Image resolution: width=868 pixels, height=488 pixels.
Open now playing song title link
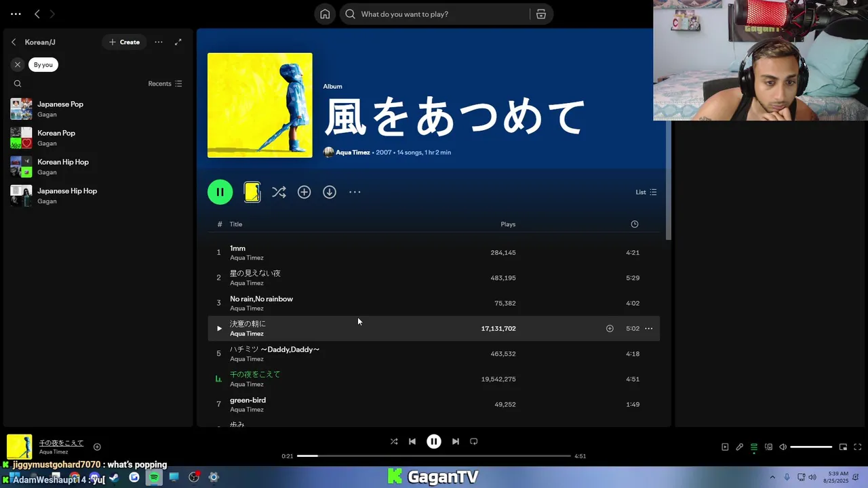click(61, 443)
